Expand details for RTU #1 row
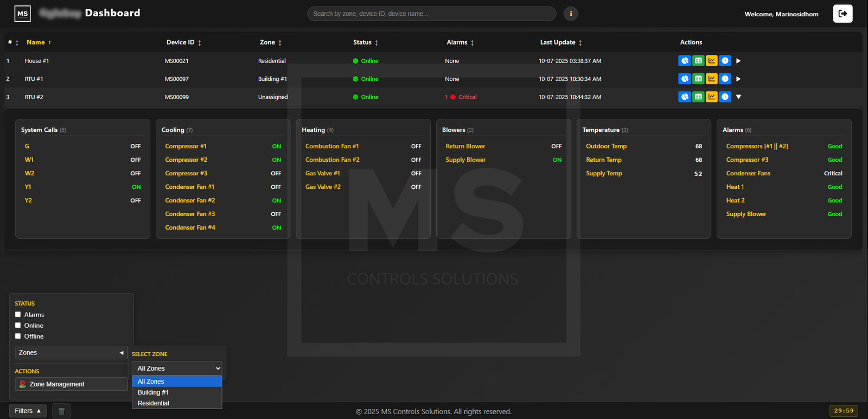Image resolution: width=868 pixels, height=419 pixels. [738, 79]
